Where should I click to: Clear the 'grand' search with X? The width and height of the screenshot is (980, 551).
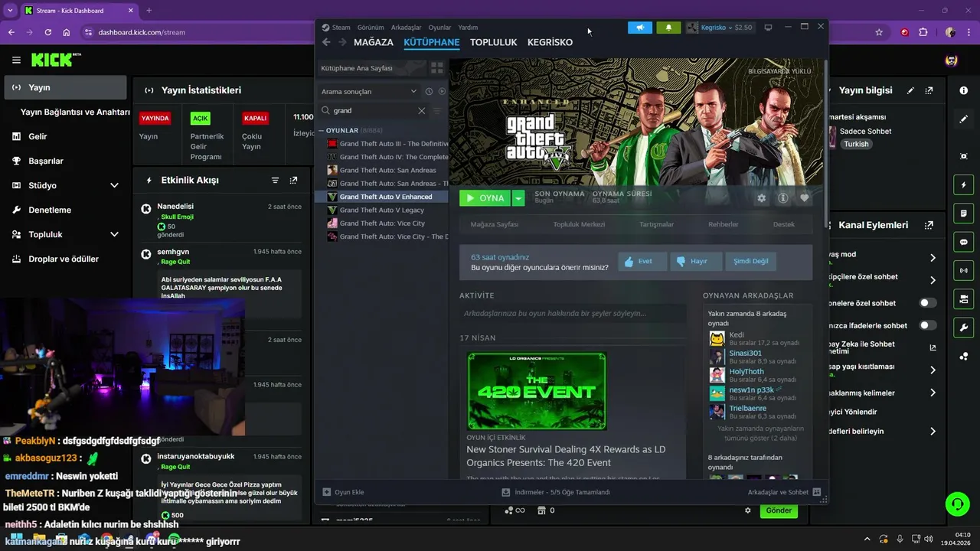pos(421,110)
